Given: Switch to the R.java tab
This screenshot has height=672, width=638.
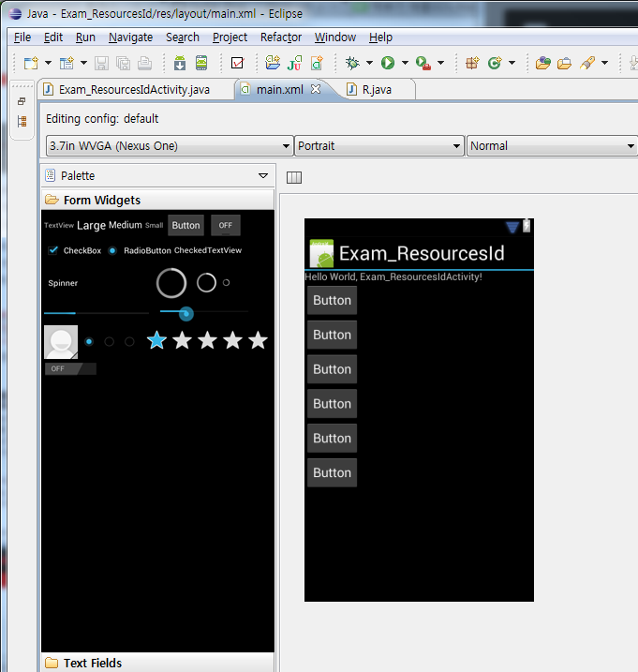Looking at the screenshot, I should pyautogui.click(x=377, y=90).
